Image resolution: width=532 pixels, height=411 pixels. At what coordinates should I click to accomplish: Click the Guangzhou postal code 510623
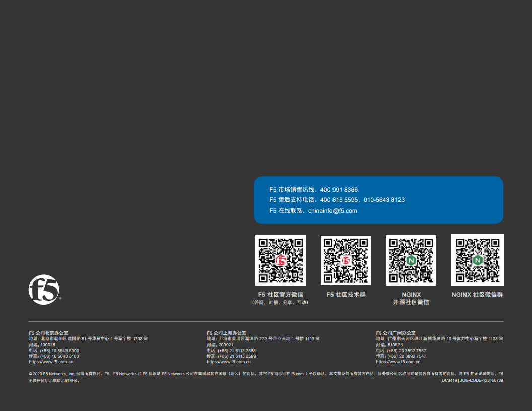(x=394, y=345)
